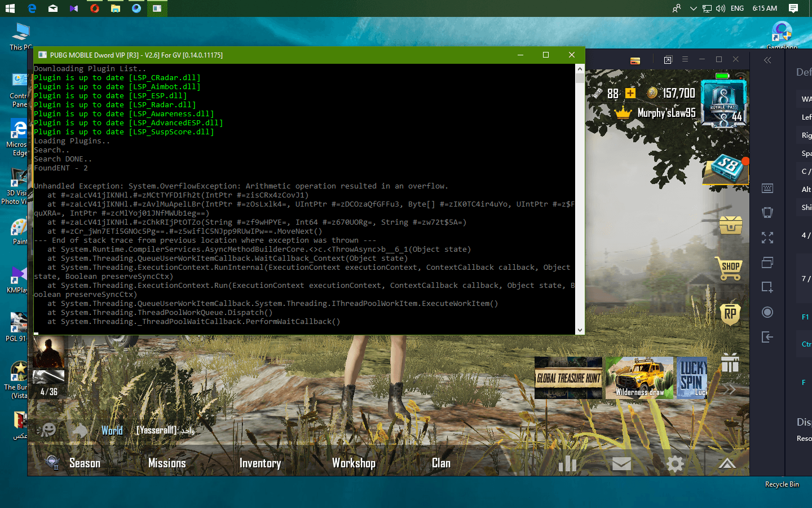Click the volume speaker tray icon
Screen dimensions: 812x508
click(x=720, y=8)
